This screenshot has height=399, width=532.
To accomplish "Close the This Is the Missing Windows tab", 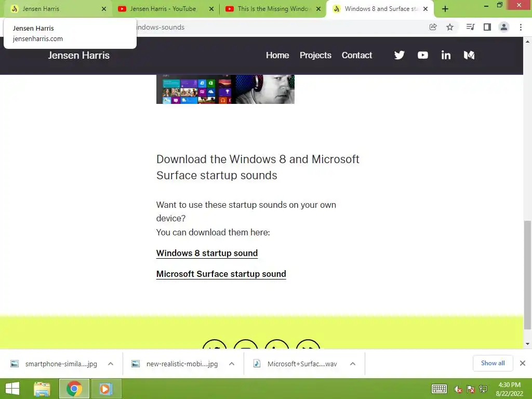I will (318, 9).
